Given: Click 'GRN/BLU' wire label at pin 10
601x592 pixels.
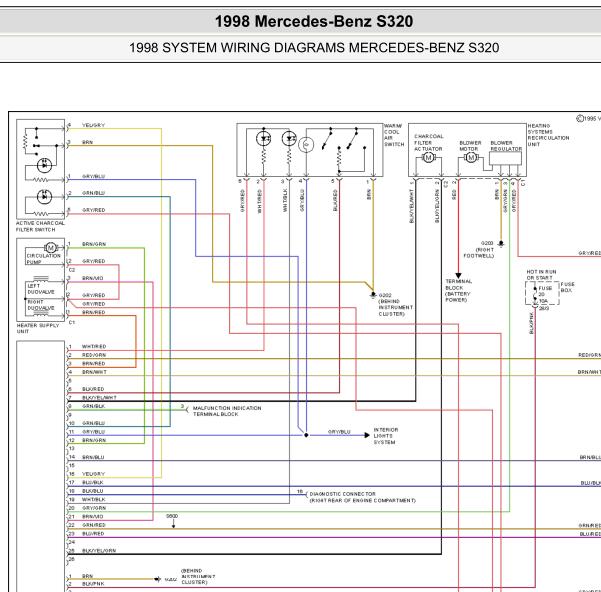Looking at the screenshot, I should pyautogui.click(x=94, y=423).
